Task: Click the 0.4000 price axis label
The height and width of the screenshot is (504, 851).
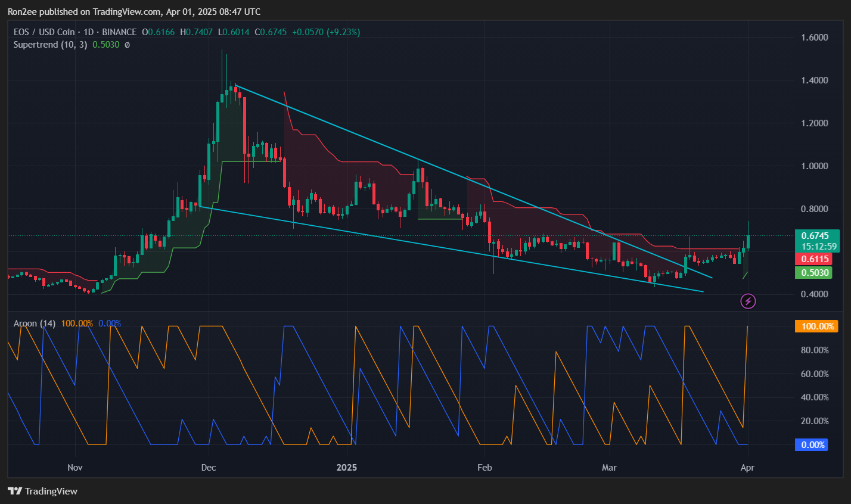Action: (x=815, y=294)
